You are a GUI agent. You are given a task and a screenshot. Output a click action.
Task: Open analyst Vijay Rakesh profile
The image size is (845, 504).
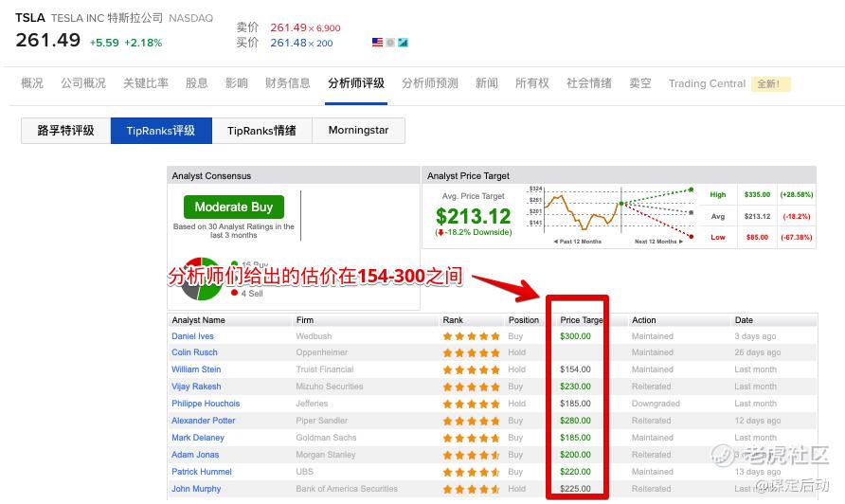point(196,387)
